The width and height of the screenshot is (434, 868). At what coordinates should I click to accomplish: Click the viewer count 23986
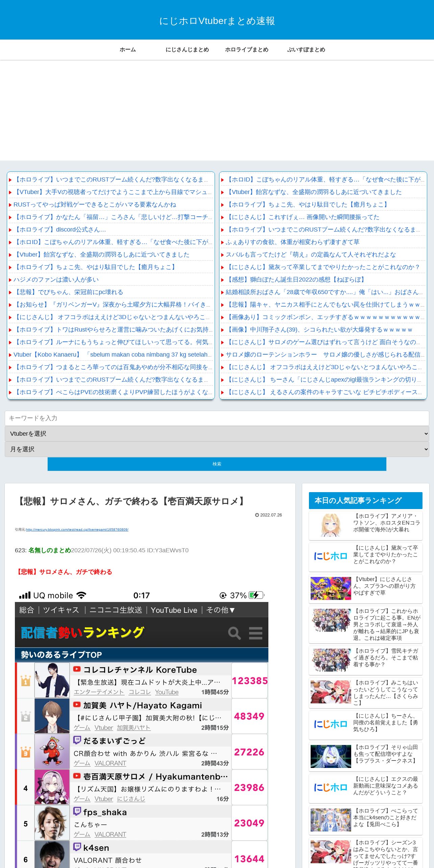click(x=249, y=788)
